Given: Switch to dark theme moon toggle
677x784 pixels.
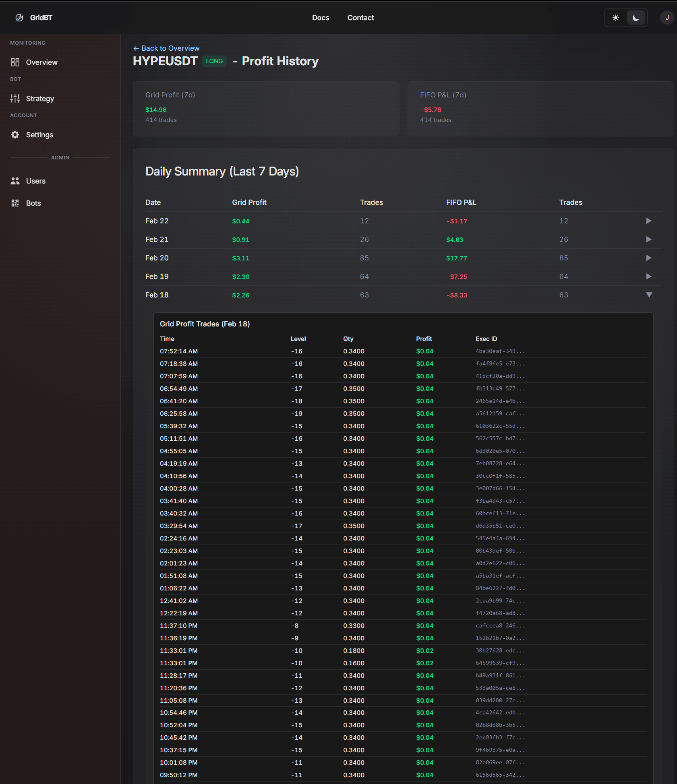Looking at the screenshot, I should click(x=636, y=18).
